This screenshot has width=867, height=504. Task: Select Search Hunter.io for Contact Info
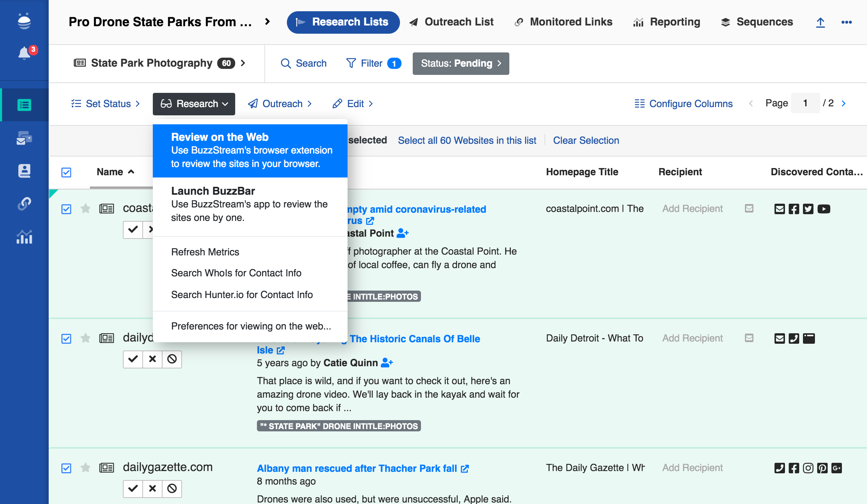(242, 295)
